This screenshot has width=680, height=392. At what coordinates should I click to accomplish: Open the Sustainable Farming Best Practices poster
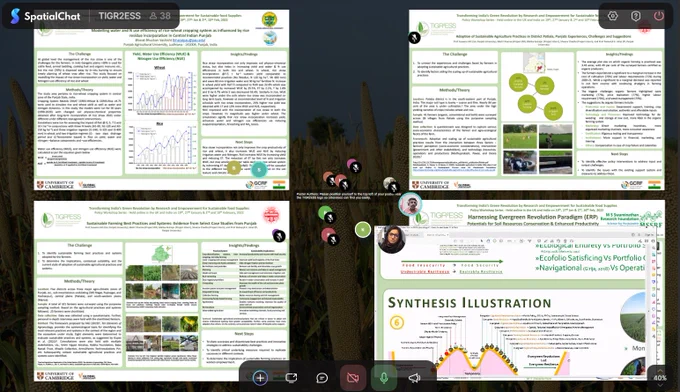pos(162,291)
